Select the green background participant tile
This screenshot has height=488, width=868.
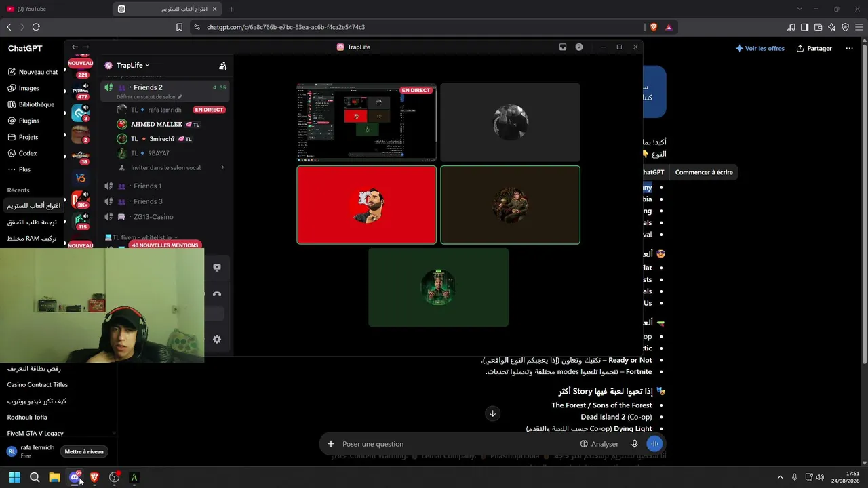pos(438,287)
